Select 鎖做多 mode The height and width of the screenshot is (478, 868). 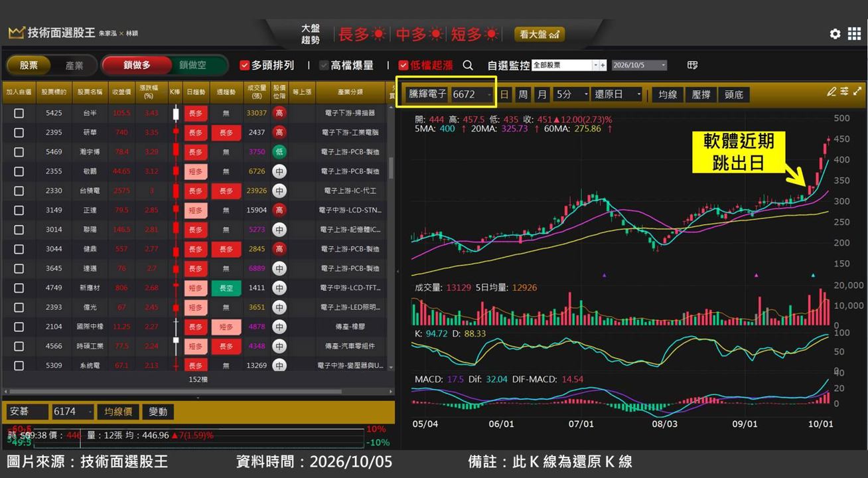pyautogui.click(x=137, y=65)
